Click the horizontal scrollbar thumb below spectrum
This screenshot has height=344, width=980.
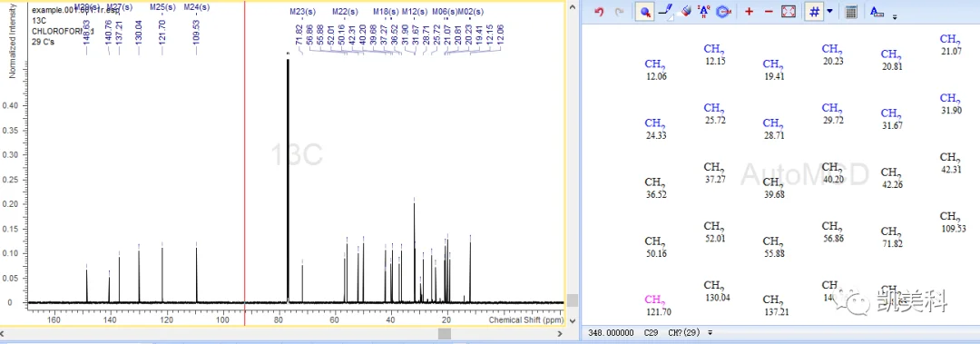tap(445, 334)
